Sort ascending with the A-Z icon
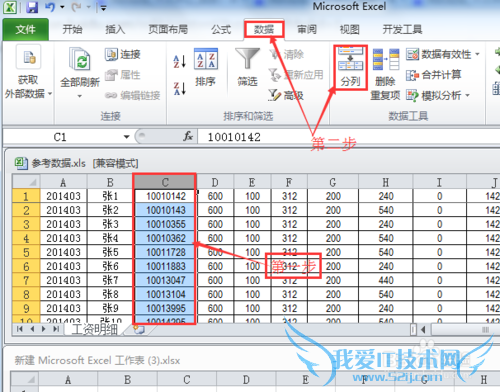Screen dimensions: 500x392 click(179, 61)
